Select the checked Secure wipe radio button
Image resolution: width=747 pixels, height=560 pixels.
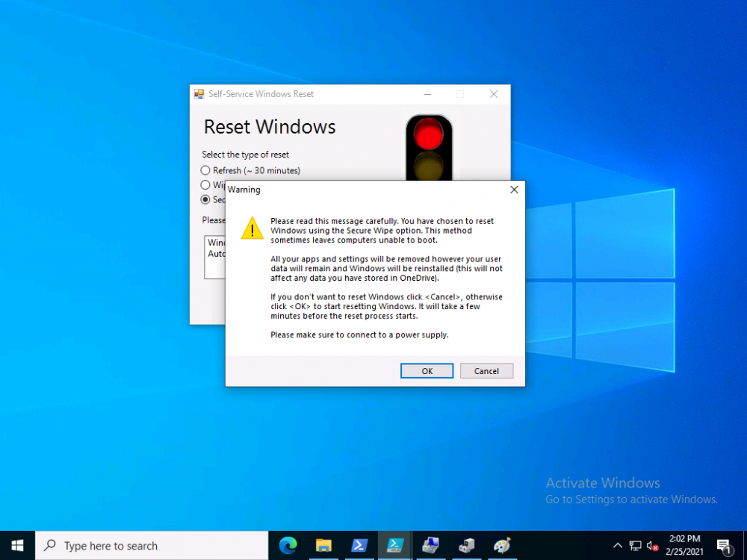[x=205, y=199]
